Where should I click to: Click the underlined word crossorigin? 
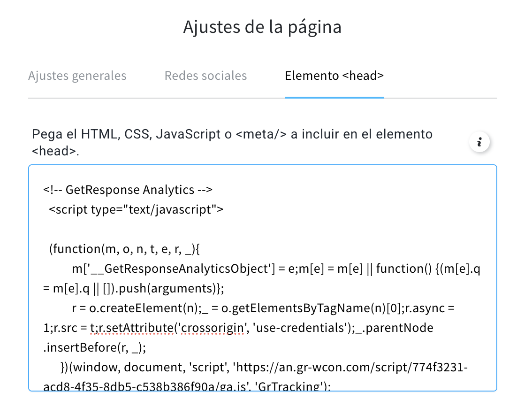(213, 328)
